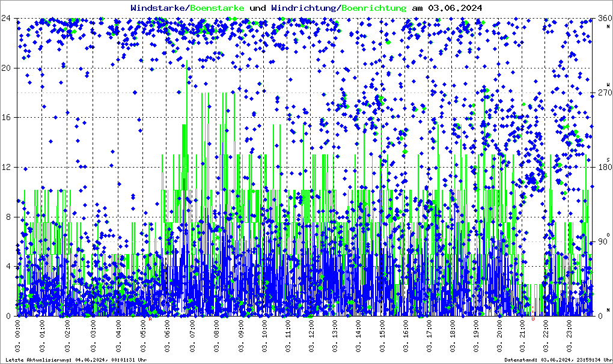The height and width of the screenshot is (364, 613).
Task: Click the 16 label on the wind speed axis
Action: [x=5, y=118]
